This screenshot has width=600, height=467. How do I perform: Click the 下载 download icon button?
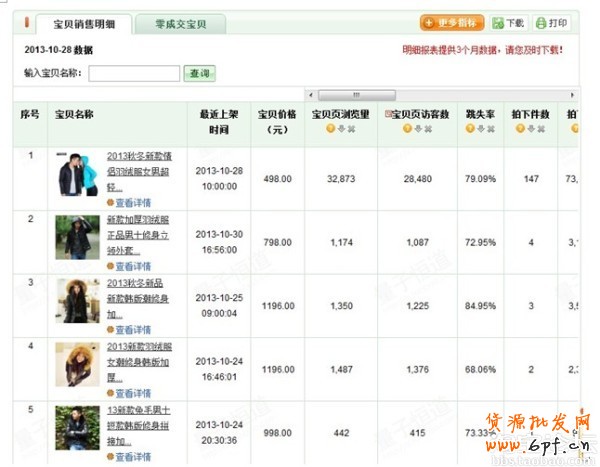[509, 23]
